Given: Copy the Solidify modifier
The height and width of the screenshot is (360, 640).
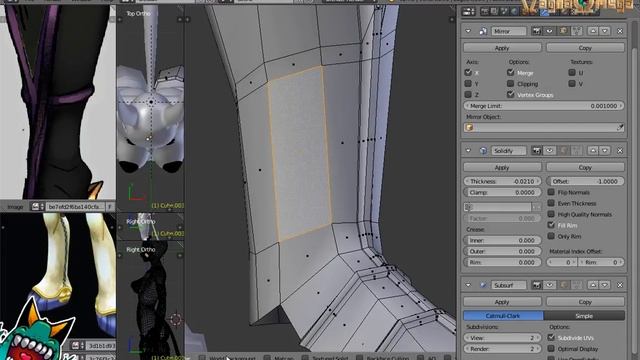Looking at the screenshot, I should tap(585, 167).
